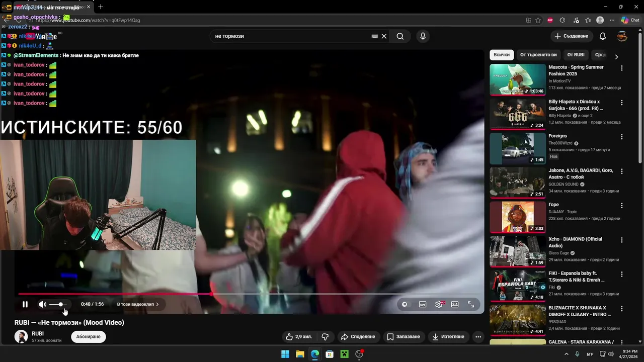
Task: Adjust the player volume slider
Action: pos(58,304)
